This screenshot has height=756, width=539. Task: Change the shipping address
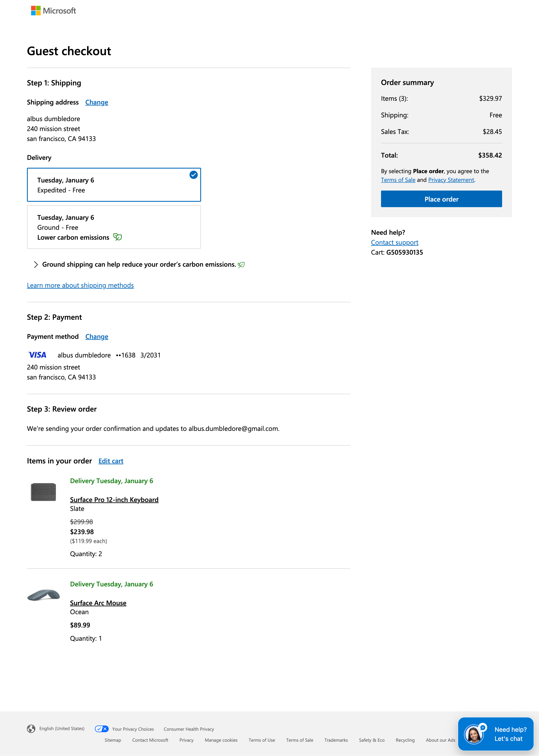pos(97,102)
